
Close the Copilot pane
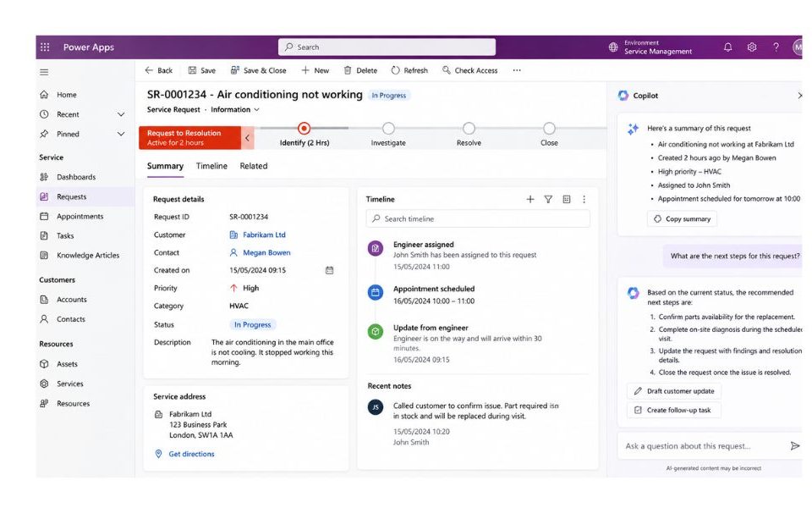(x=800, y=96)
